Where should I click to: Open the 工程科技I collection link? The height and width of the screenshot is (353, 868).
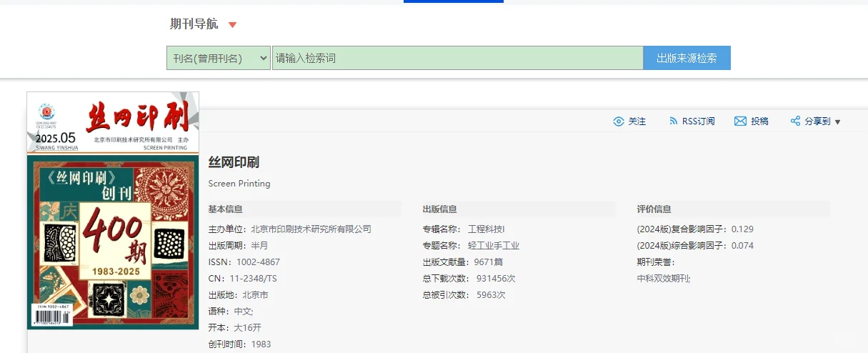point(487,229)
